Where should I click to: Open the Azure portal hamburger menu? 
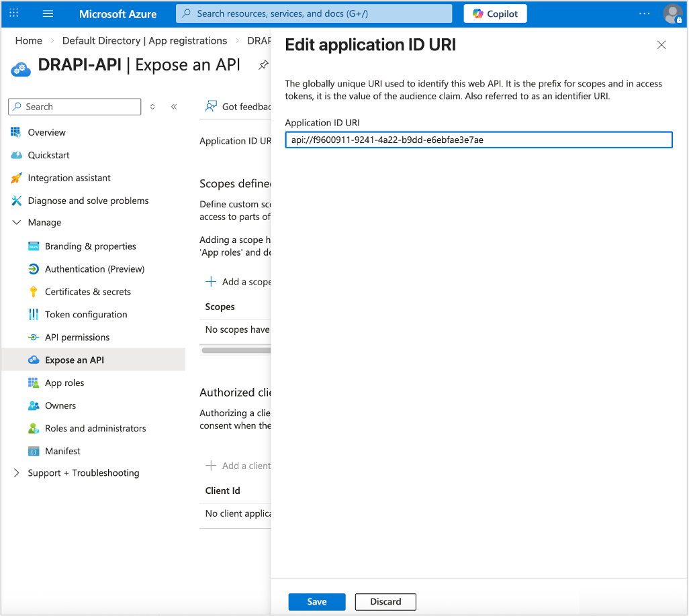pyautogui.click(x=47, y=13)
